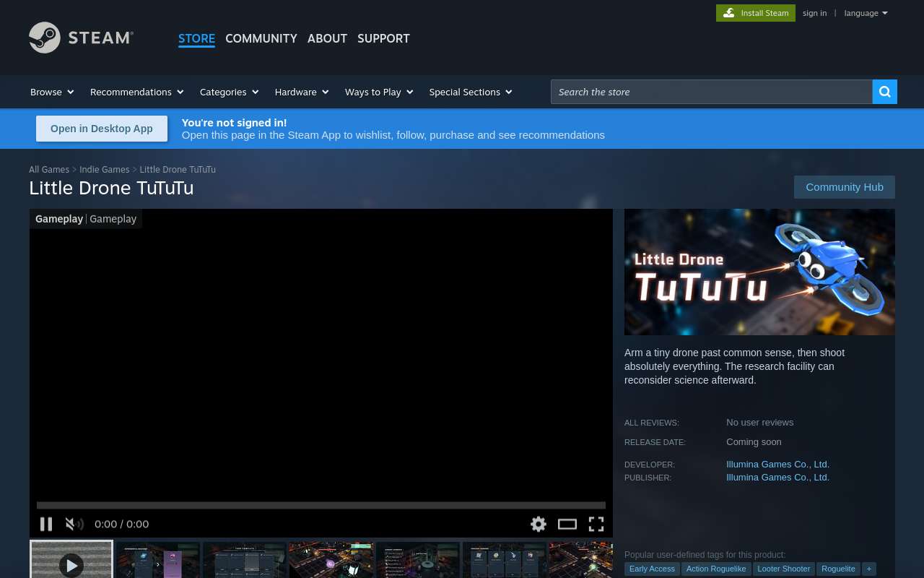Click the first Gameplay label on the video
The image size is (924, 578).
pyautogui.click(x=59, y=219)
